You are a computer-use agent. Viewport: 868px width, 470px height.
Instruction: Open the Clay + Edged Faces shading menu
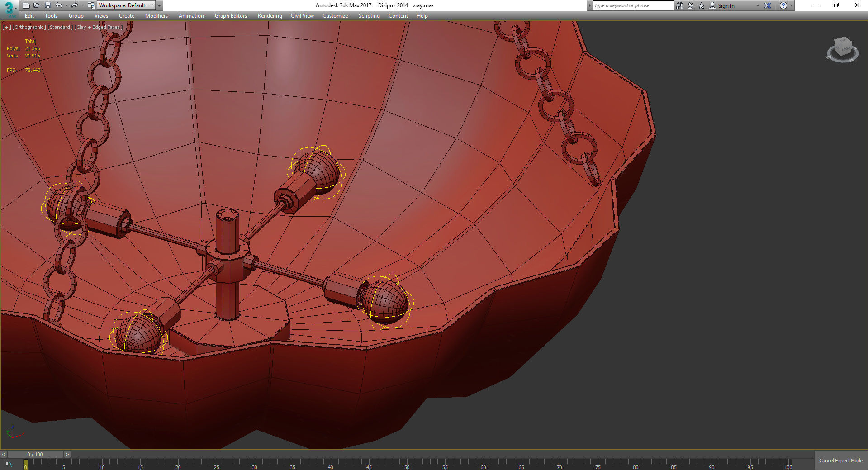99,27
